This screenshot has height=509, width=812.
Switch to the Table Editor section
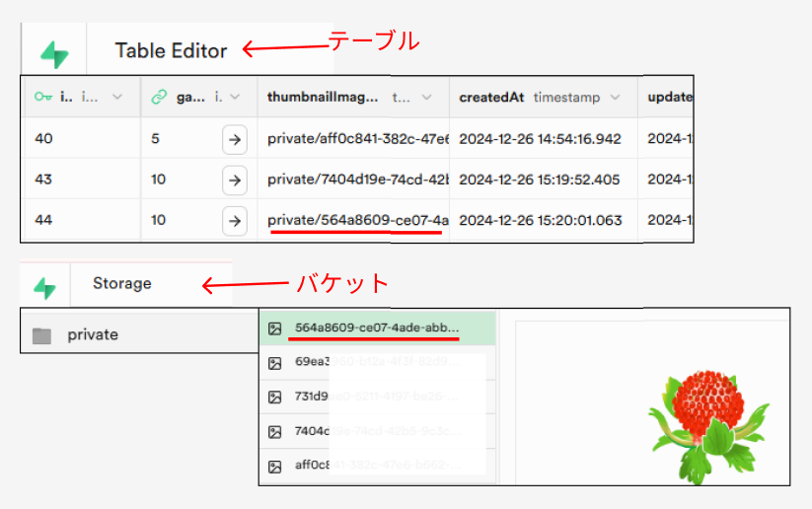(171, 51)
